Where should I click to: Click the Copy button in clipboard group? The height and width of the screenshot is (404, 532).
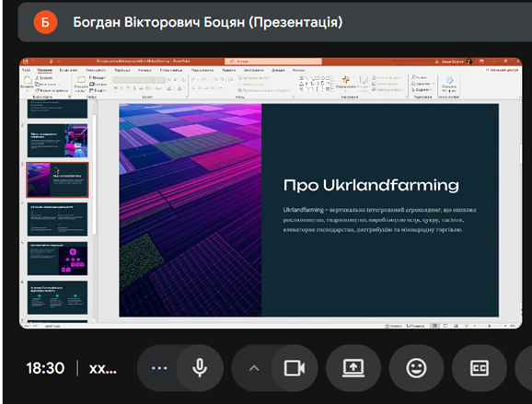47,84
